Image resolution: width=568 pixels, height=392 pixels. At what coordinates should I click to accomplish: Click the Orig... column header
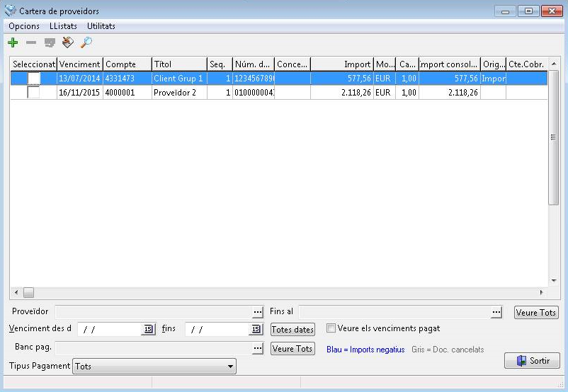pyautogui.click(x=493, y=64)
